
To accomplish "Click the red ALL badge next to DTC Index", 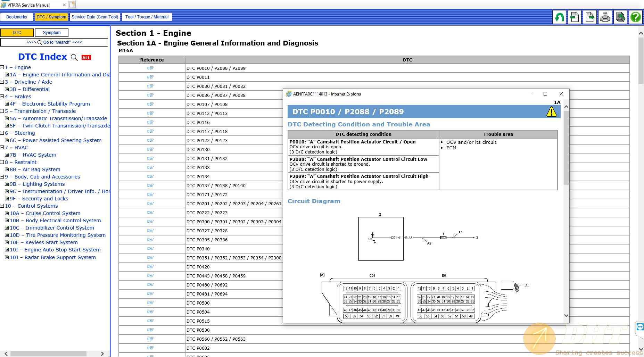I will pyautogui.click(x=86, y=58).
